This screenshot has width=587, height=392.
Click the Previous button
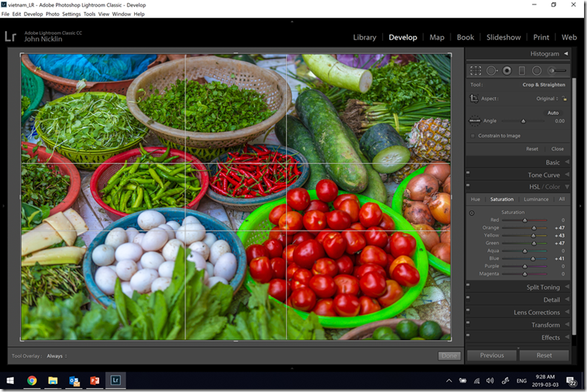coord(491,355)
